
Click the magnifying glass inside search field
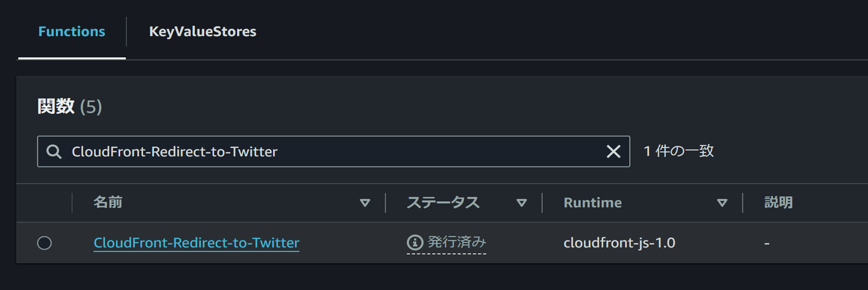pos(54,152)
